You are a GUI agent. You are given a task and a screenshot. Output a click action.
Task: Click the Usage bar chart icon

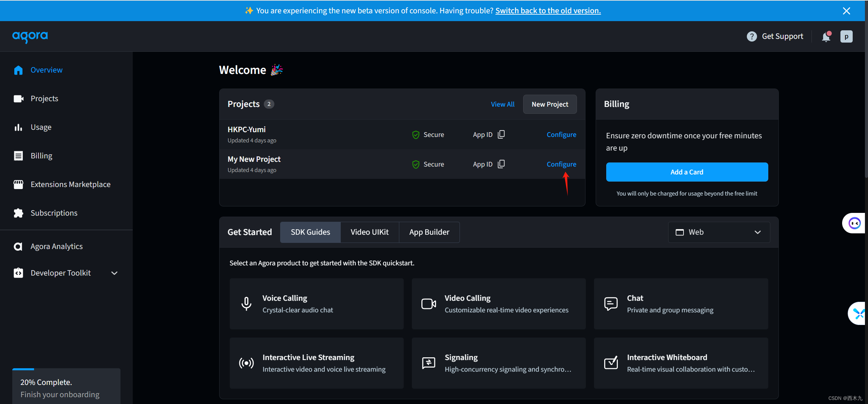(x=18, y=127)
